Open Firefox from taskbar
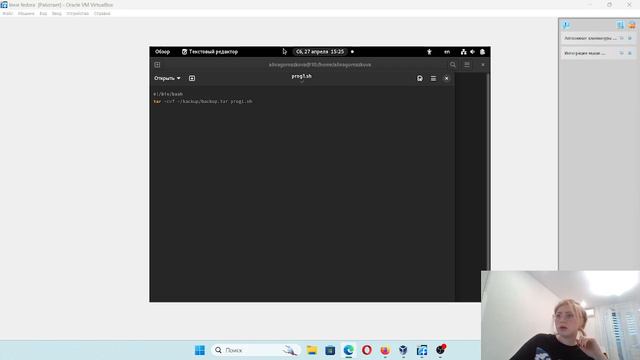Image resolution: width=640 pixels, height=360 pixels. coord(385,350)
